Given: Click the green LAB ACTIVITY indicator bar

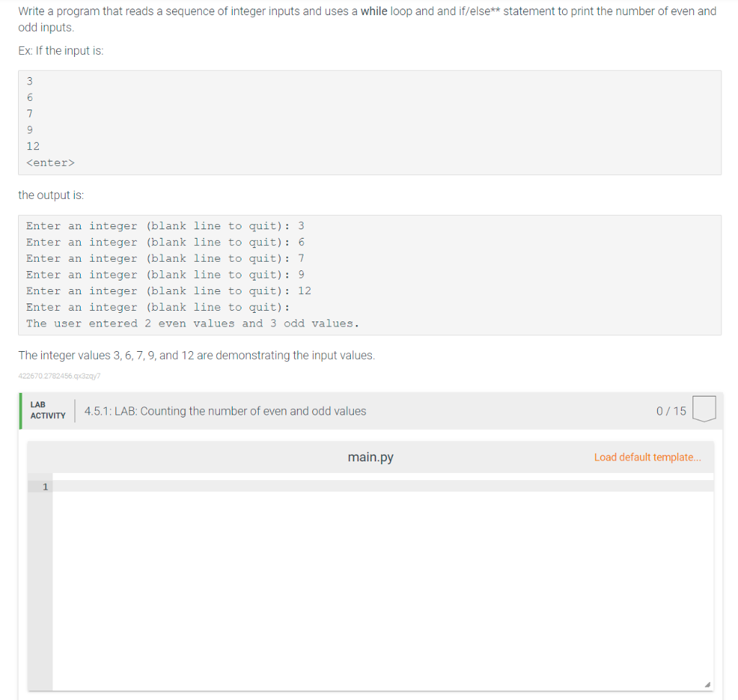Looking at the screenshot, I should (20, 411).
